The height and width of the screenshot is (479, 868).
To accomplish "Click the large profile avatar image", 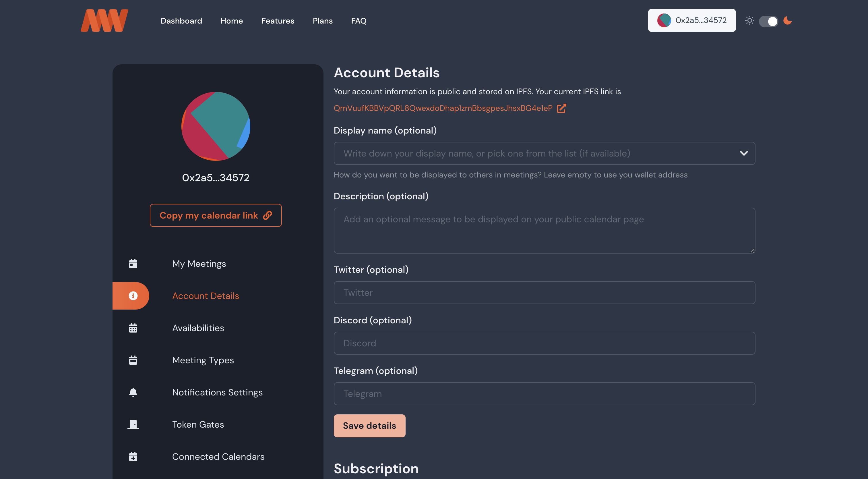I will point(216,126).
